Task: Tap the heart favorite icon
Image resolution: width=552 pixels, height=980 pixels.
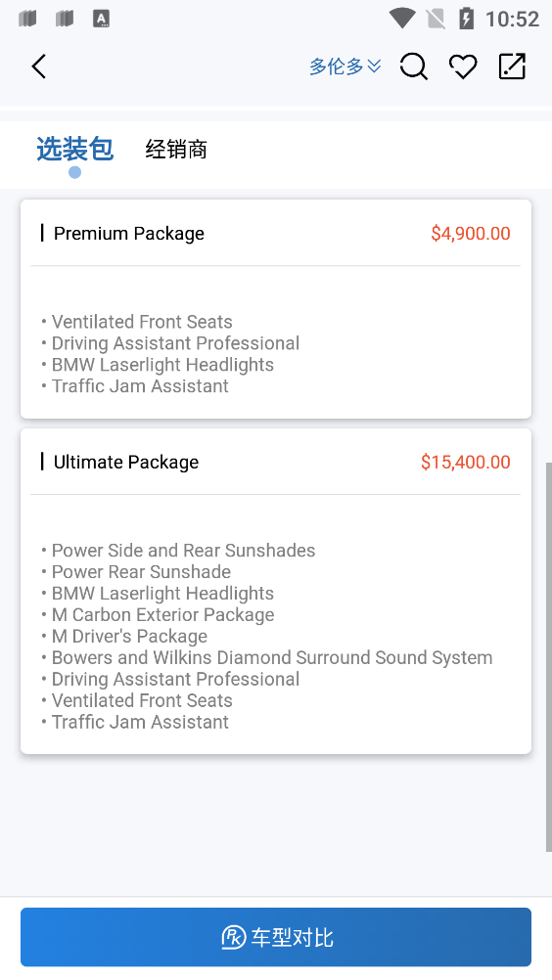Action: tap(463, 67)
